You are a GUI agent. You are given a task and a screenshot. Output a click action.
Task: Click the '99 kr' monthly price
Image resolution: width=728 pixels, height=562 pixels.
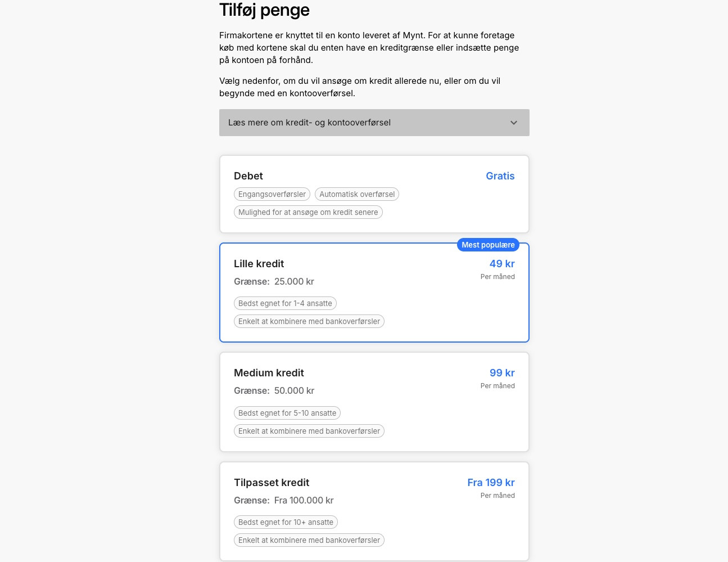[501, 373]
